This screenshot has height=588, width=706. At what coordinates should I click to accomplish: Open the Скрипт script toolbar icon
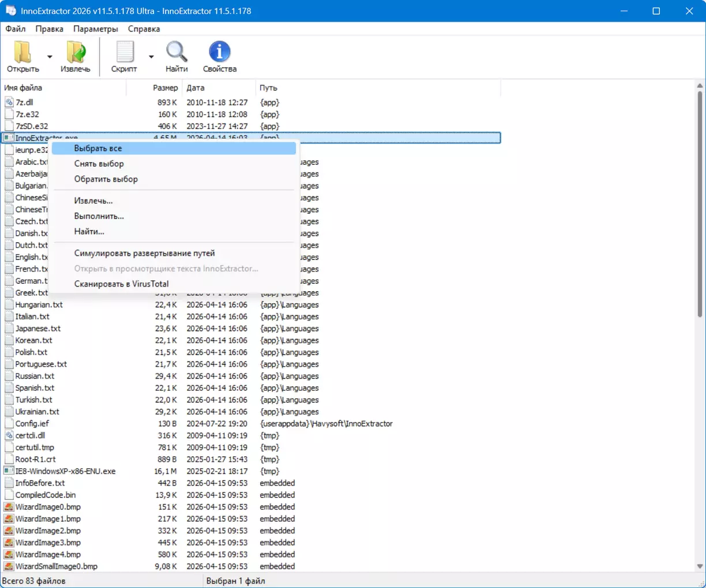pos(124,52)
